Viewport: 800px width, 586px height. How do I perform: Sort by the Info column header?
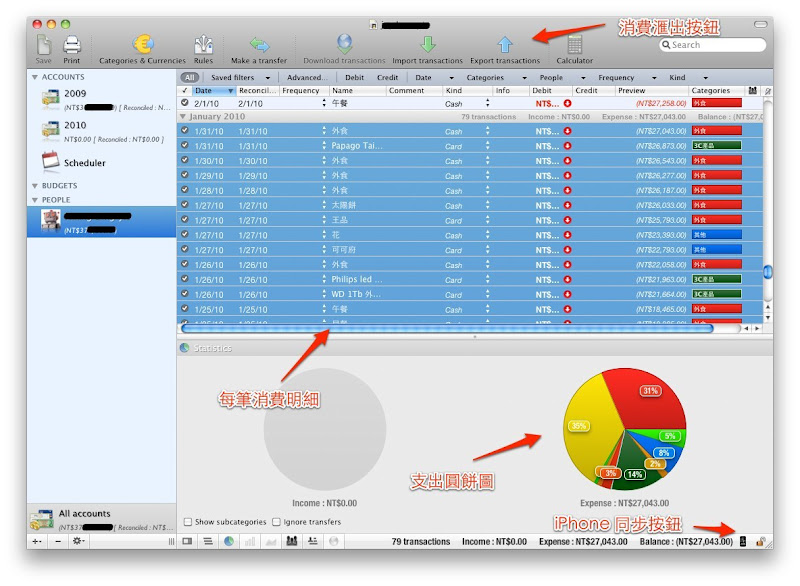(x=510, y=90)
